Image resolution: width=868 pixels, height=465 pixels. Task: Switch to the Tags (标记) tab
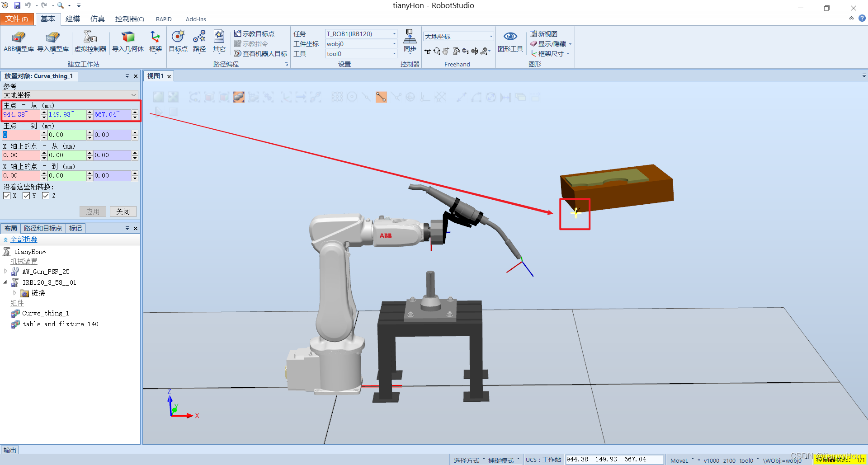(75, 228)
